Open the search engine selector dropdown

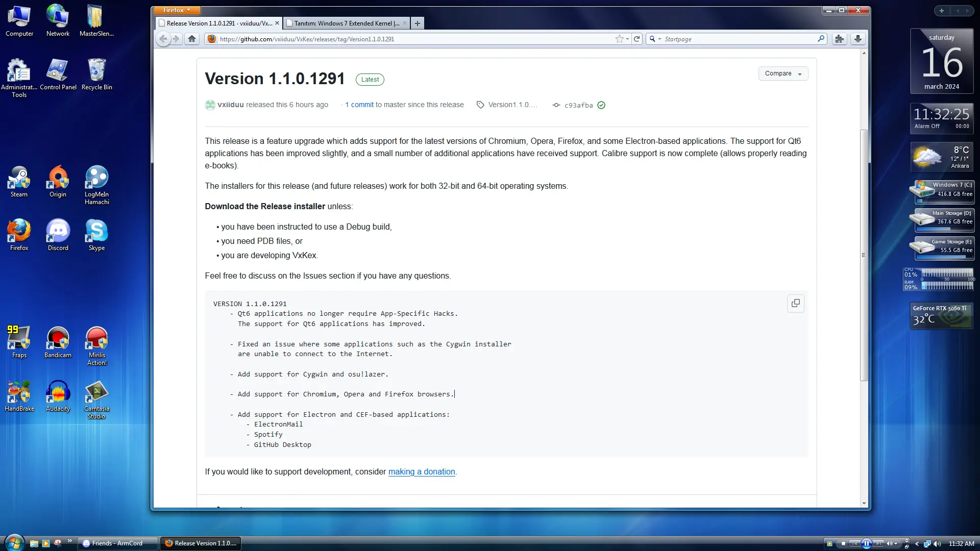[x=654, y=39]
